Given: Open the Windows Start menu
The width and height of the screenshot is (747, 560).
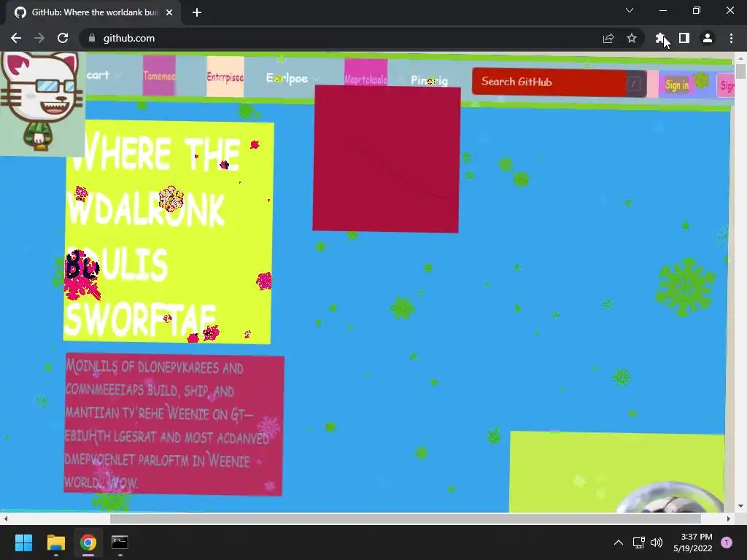Looking at the screenshot, I should coord(23,542).
